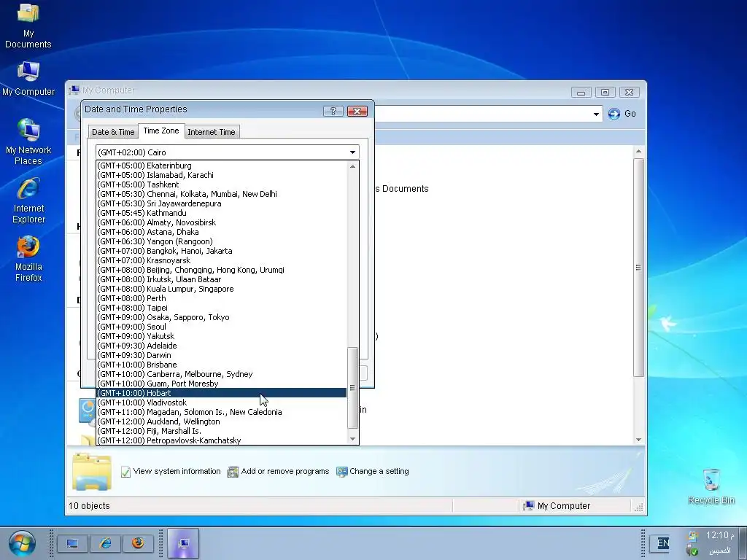
Task: Select (GMT+09:30) Adelaide
Action: tap(222, 346)
